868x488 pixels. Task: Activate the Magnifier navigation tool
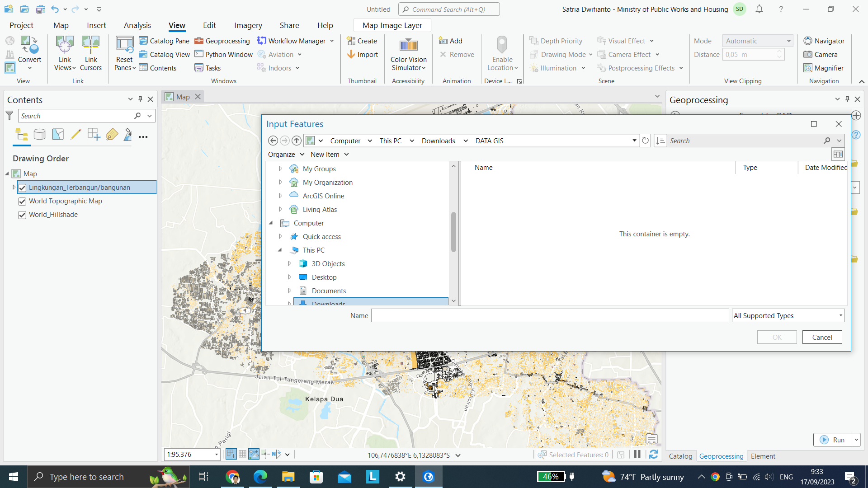824,68
